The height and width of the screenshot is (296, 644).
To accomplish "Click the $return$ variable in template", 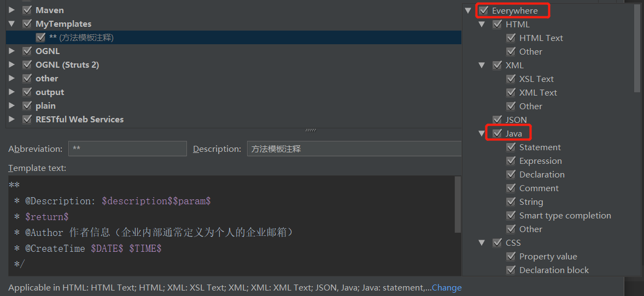I will [x=47, y=217].
